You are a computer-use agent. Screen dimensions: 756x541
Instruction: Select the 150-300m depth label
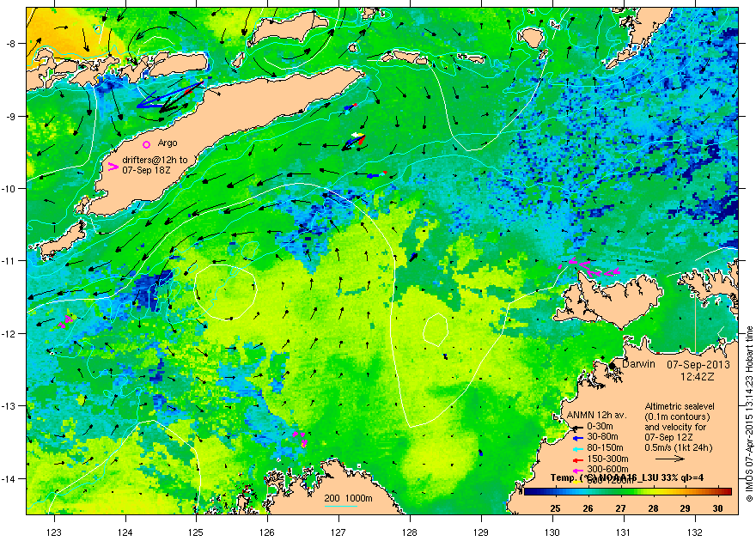tap(607, 459)
